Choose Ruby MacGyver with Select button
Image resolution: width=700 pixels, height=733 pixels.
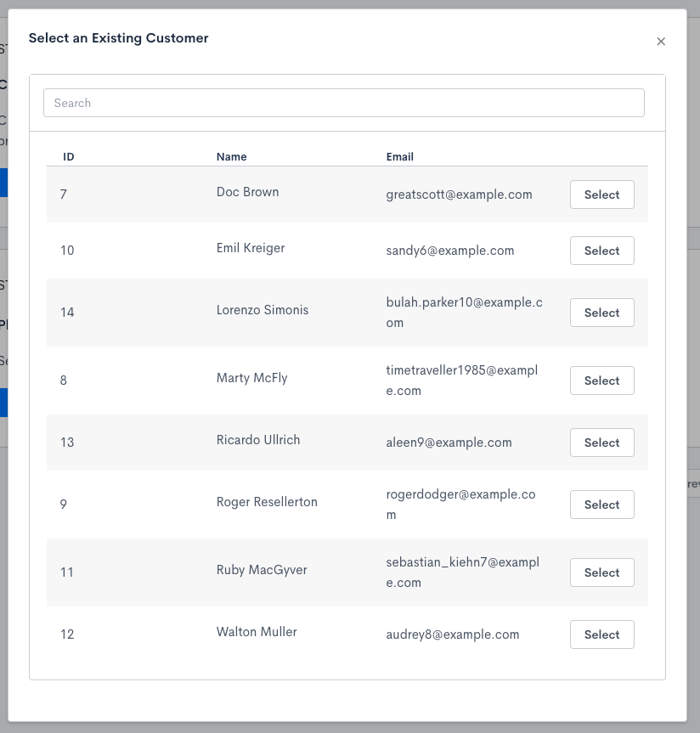(x=601, y=572)
